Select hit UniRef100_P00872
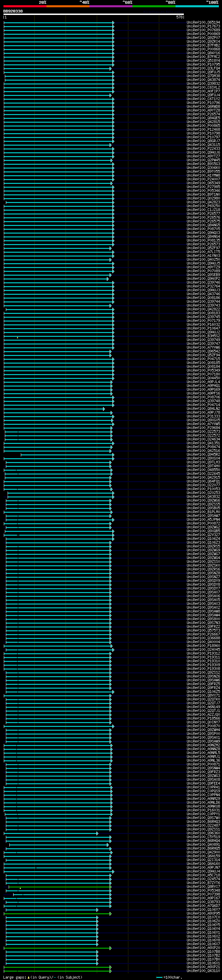The width and height of the screenshot is (222, 980). [203, 524]
